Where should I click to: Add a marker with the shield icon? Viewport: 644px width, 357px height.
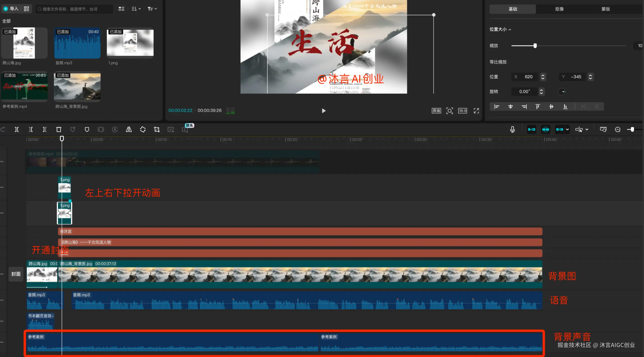click(87, 129)
